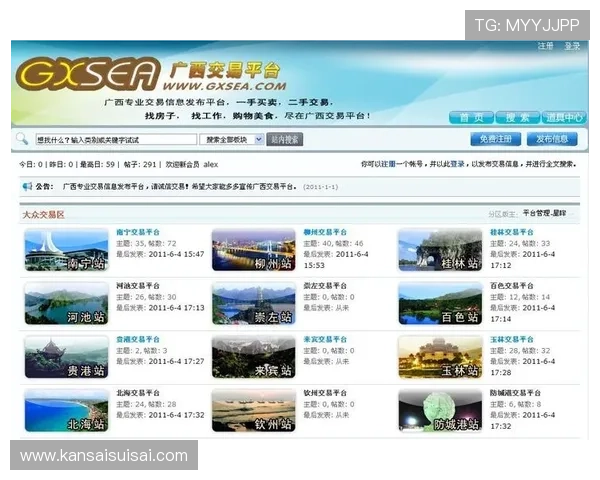The height and width of the screenshot is (480, 600).
Task: Click 帖子: 291 in the statistics line
Action: click(x=140, y=165)
